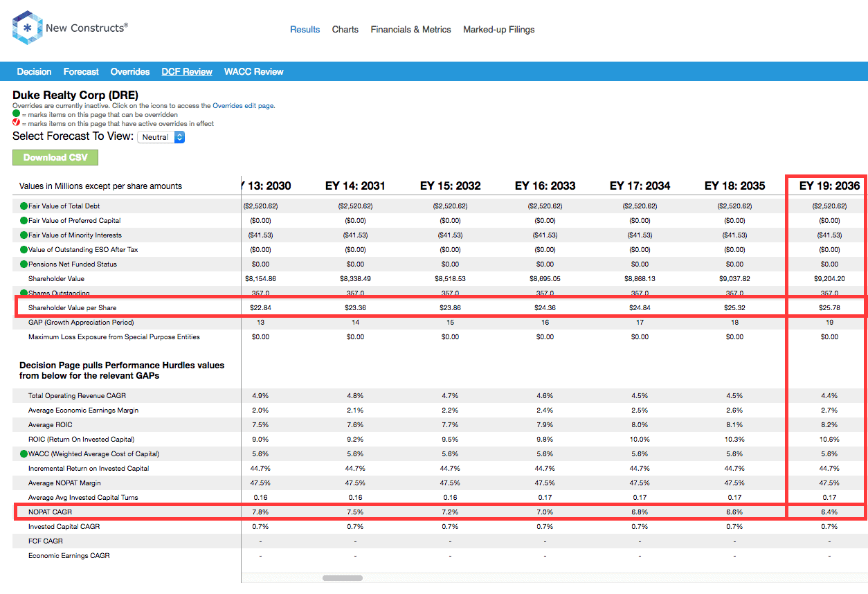Screen dimensions: 868x594
Task: Click the 6.4% NOPAT CAGR cell
Action: [829, 512]
